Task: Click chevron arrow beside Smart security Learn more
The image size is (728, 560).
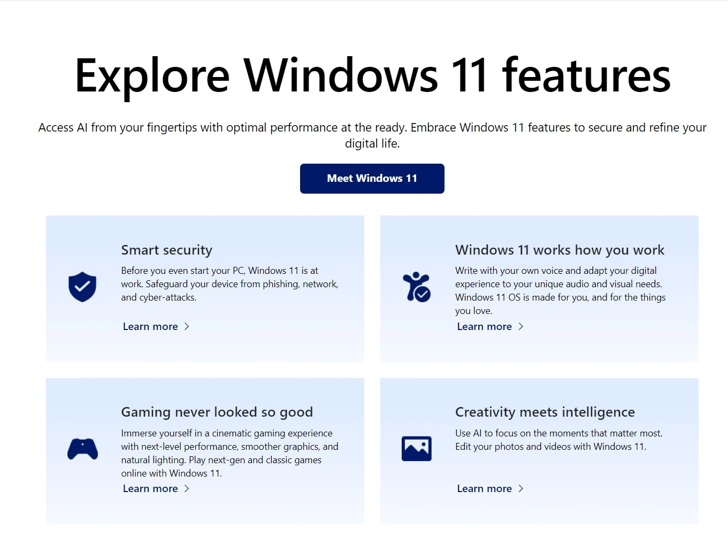Action: pyautogui.click(x=187, y=326)
